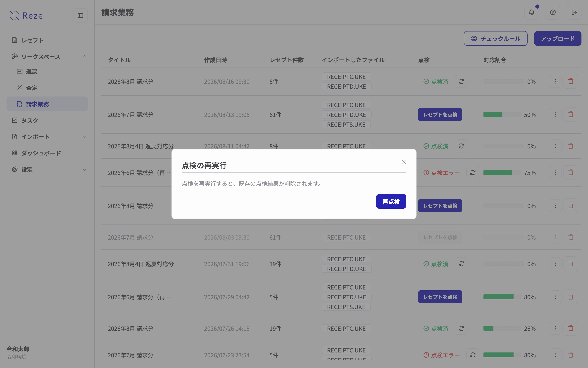
Task: Click the RECEIPTS.UKE file tag in 2026/08/13 row
Action: tap(346, 124)
